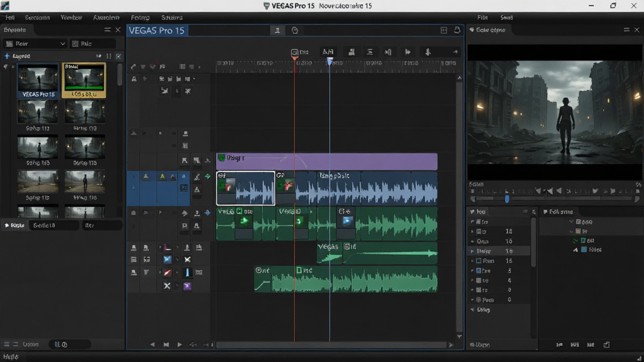
Task: Open the Stad menu next to File
Action: point(506,18)
